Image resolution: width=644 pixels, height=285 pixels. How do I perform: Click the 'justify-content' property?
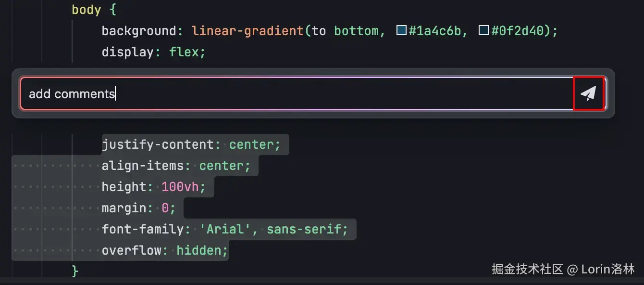click(x=158, y=144)
